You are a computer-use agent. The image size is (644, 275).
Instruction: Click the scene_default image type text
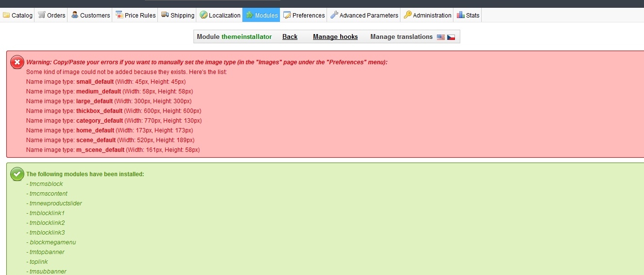[96, 140]
